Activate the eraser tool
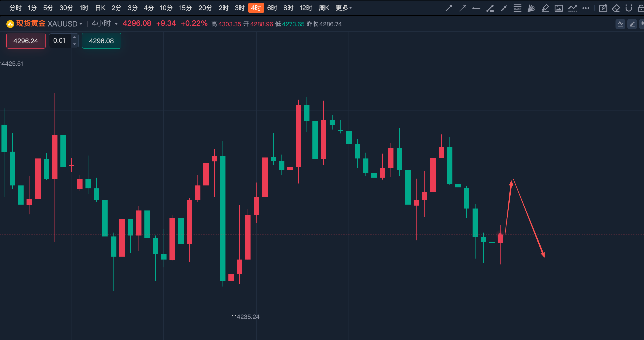Image resolution: width=644 pixels, height=340 pixels. pos(616,8)
